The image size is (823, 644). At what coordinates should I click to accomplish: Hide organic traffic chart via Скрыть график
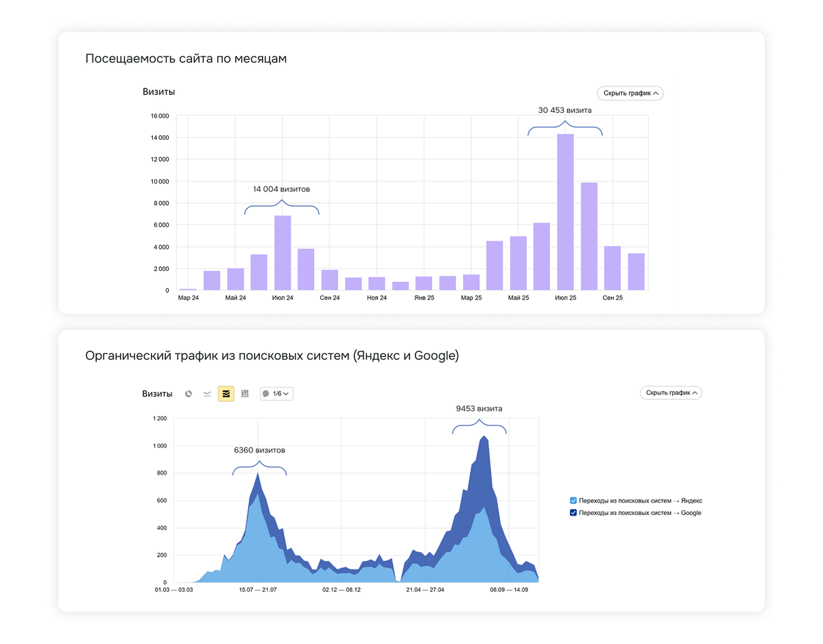[671, 393]
